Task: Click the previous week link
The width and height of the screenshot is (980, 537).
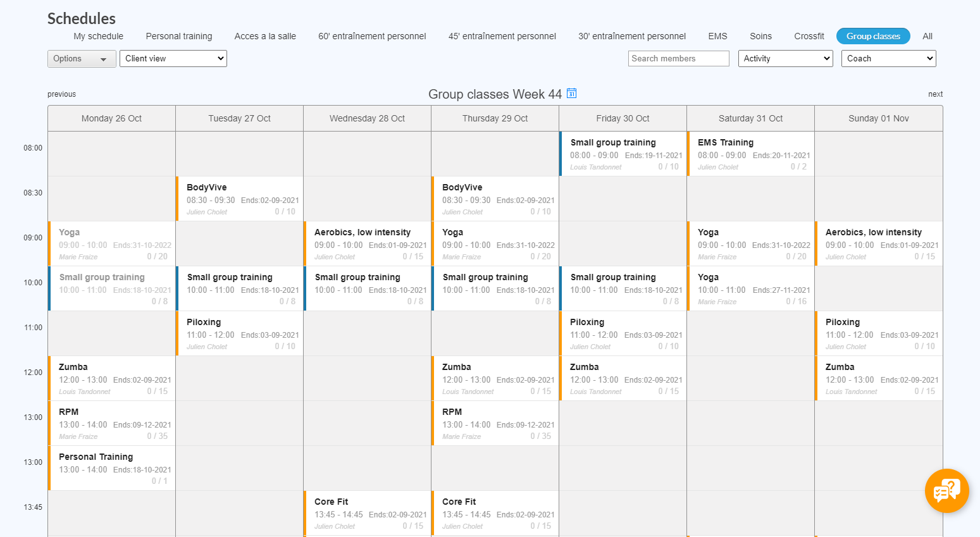Action: 61,94
